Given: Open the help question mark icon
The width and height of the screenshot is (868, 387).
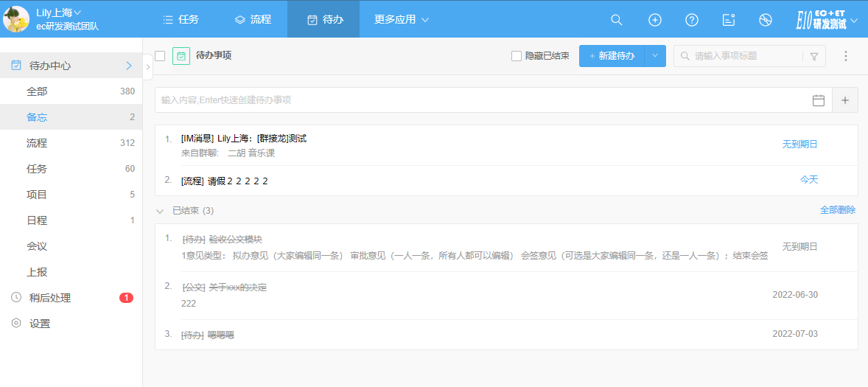Looking at the screenshot, I should pos(691,20).
